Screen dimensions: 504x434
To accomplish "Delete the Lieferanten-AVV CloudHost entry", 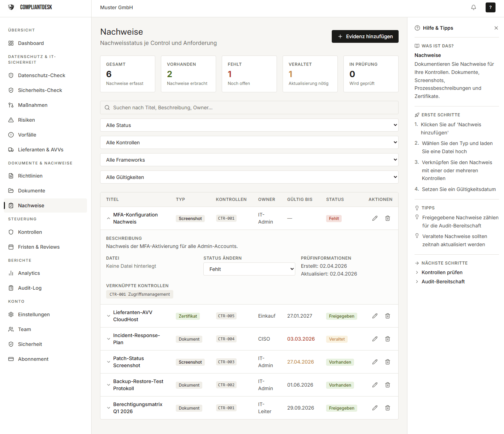I will 387,316.
